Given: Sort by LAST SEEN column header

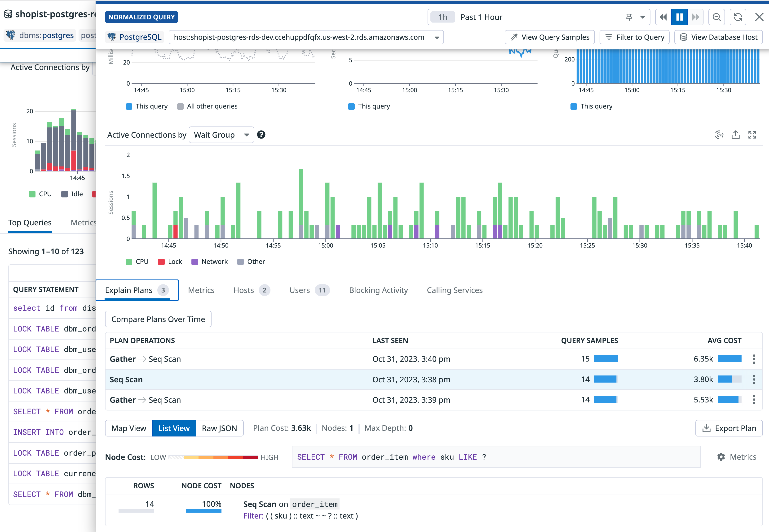Looking at the screenshot, I should (x=390, y=340).
